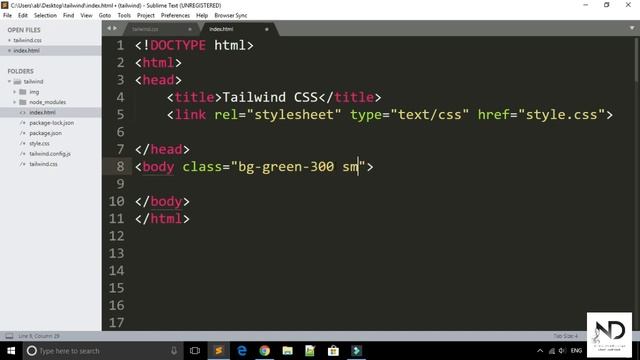Image resolution: width=640 pixels, height=360 pixels.
Task: Open Google Chrome from the taskbar
Action: pos(264,351)
